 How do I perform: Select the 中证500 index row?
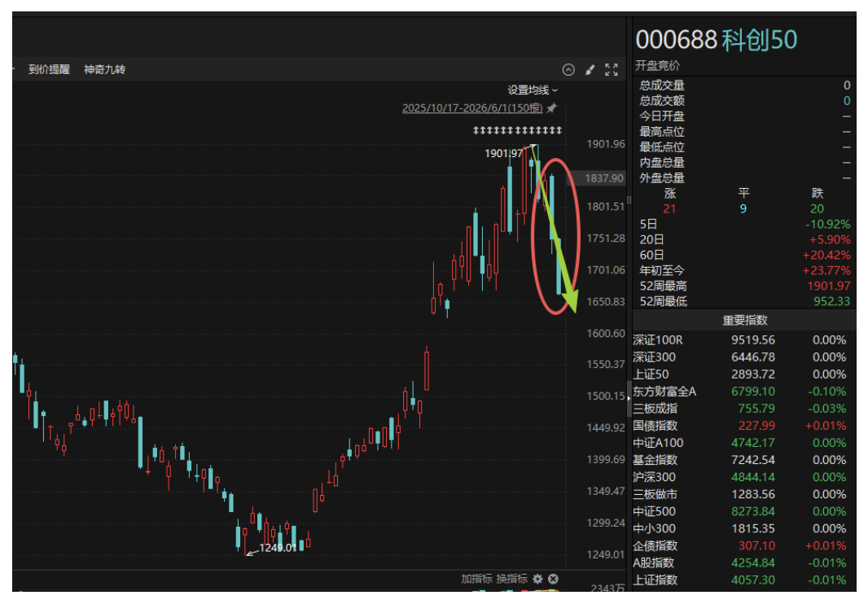click(744, 511)
